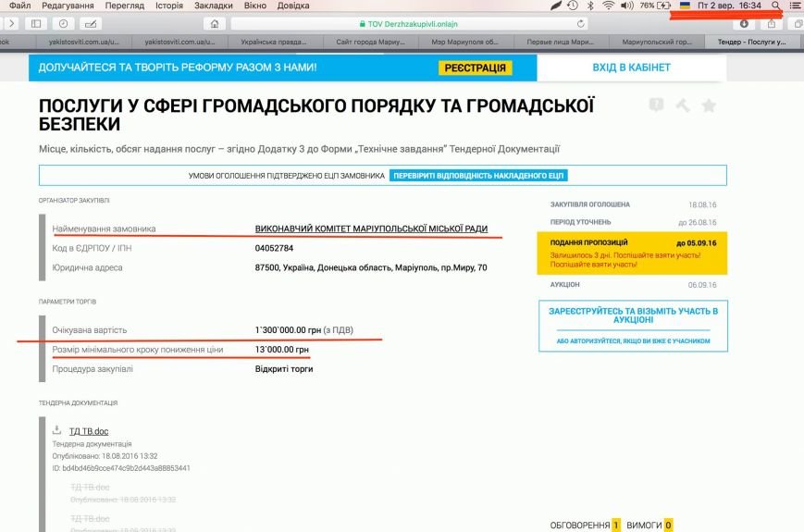
Task: Open the Wi-Fi status menu
Action: click(x=608, y=6)
